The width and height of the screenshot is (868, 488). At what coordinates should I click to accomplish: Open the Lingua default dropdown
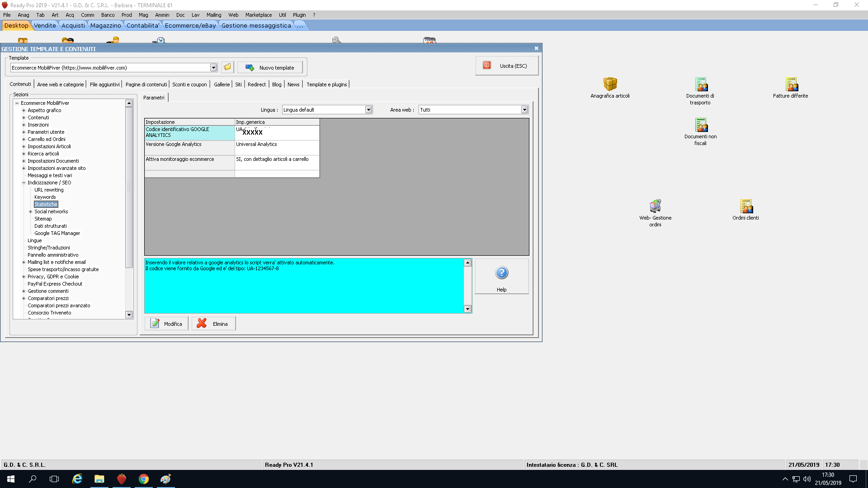tap(368, 110)
